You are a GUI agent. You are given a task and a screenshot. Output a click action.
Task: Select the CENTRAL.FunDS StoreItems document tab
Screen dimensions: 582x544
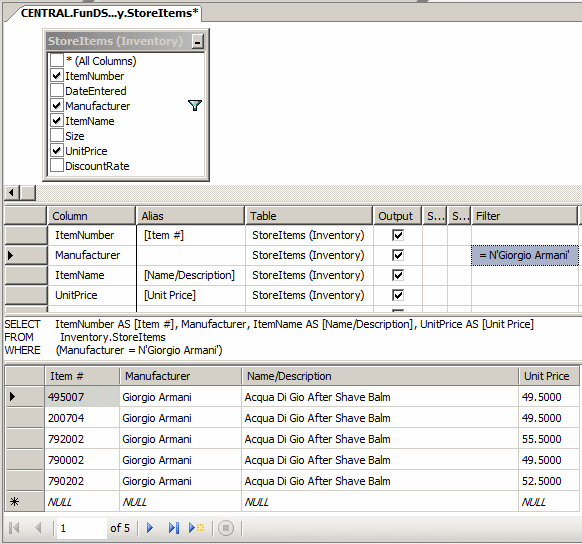108,13
